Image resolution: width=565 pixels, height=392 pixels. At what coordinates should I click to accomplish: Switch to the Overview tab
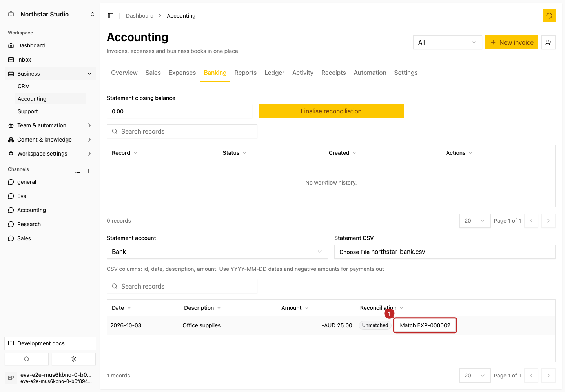[x=124, y=73]
